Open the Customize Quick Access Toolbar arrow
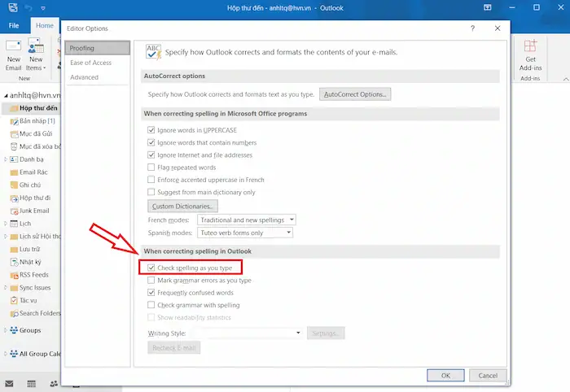This screenshot has width=570, height=392. 43,7
